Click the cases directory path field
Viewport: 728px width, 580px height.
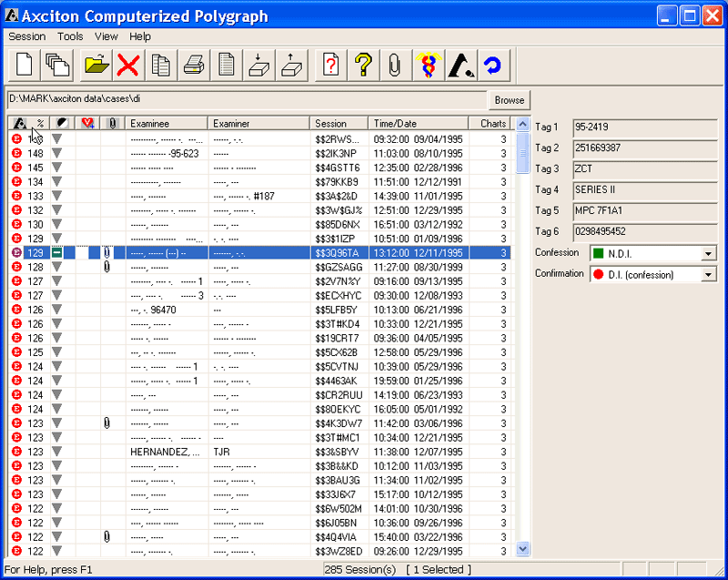(247, 99)
